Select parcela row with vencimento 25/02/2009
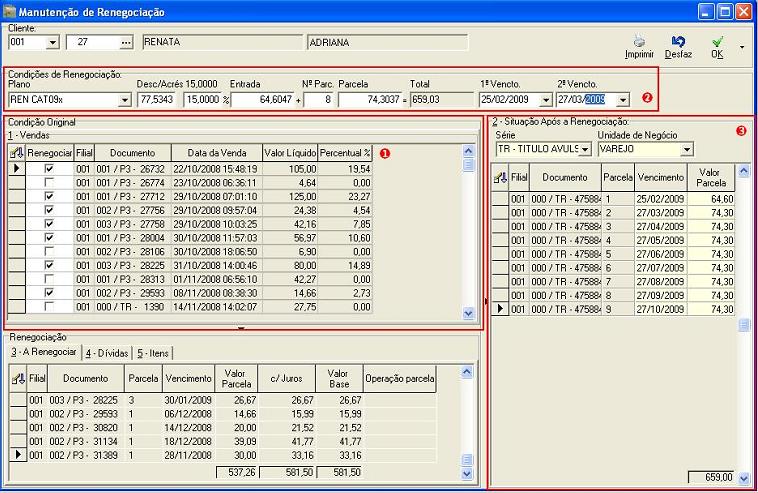Viewport: 758px width, 493px height. click(613, 199)
